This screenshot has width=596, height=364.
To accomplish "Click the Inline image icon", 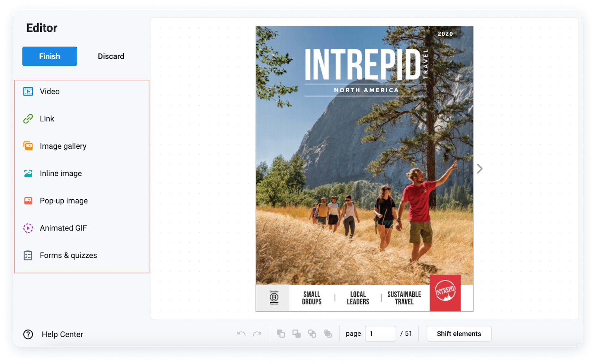I will (x=28, y=173).
